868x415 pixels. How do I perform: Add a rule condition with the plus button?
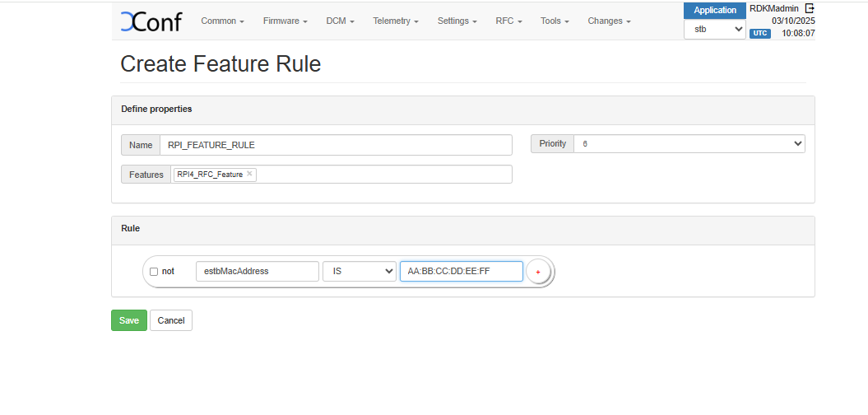(538, 272)
